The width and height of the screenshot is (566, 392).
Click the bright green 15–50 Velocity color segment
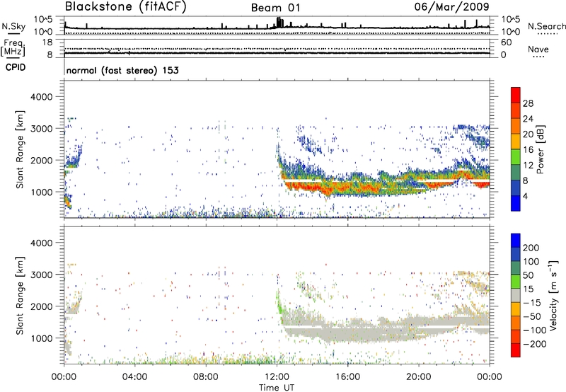(x=516, y=282)
